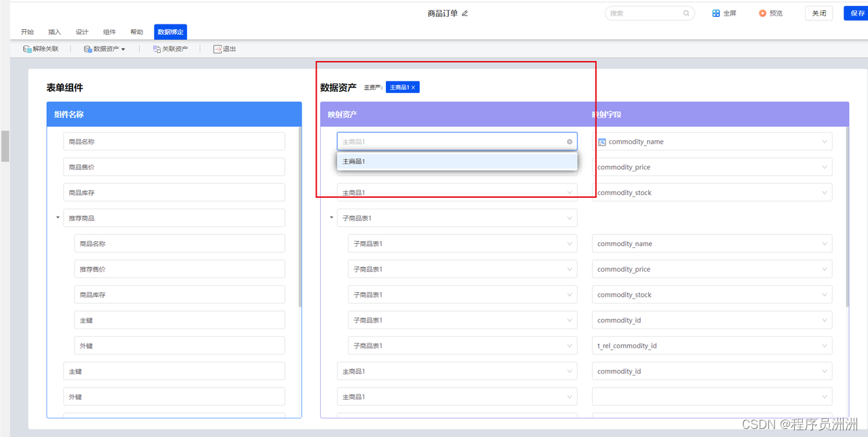Click the 数据资产 section heading
Viewport: 868px width, 437px height.
338,87
